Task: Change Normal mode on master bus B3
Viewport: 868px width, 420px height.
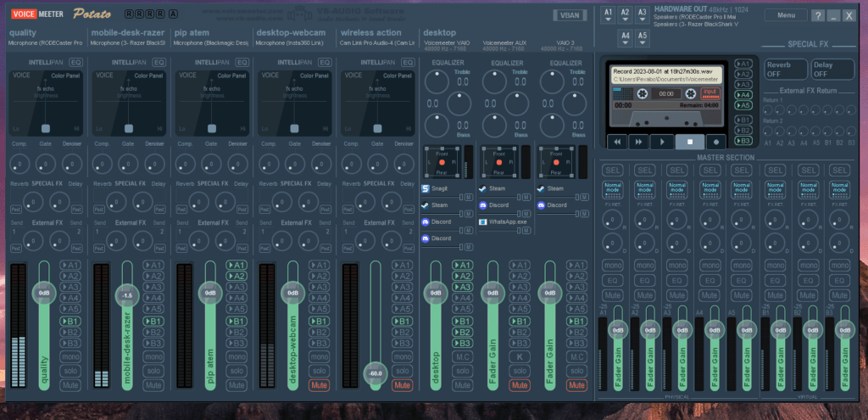Action: pos(840,189)
